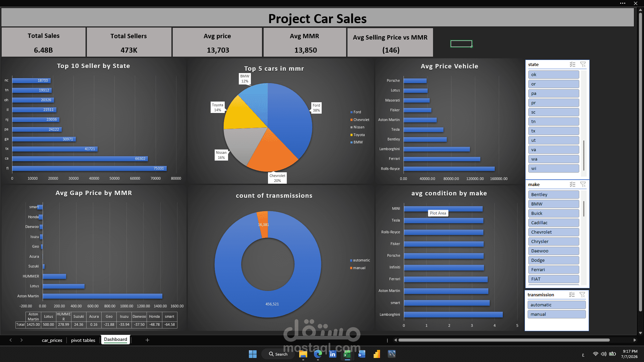Filter make slicer by Ferrari
644x362 pixels.
[553, 270]
